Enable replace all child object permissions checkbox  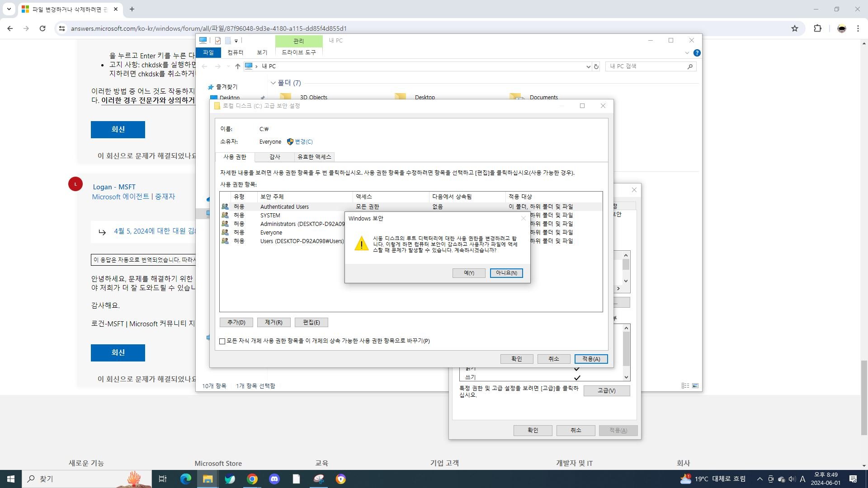point(222,341)
